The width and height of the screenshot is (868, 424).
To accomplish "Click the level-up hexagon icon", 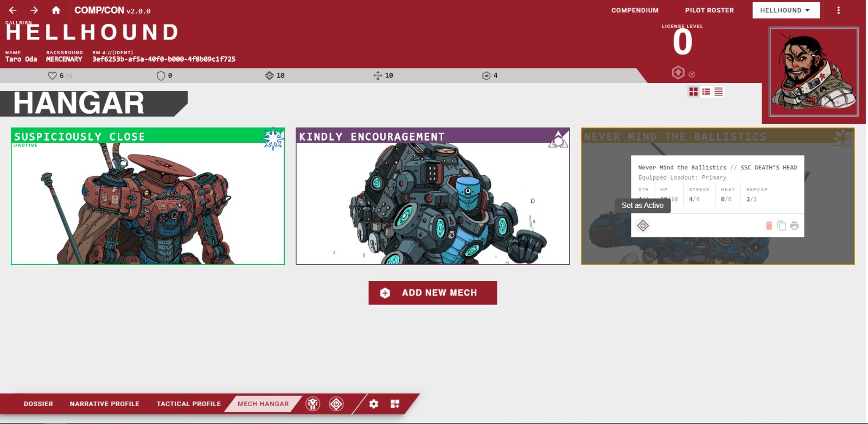I will pyautogui.click(x=678, y=72).
